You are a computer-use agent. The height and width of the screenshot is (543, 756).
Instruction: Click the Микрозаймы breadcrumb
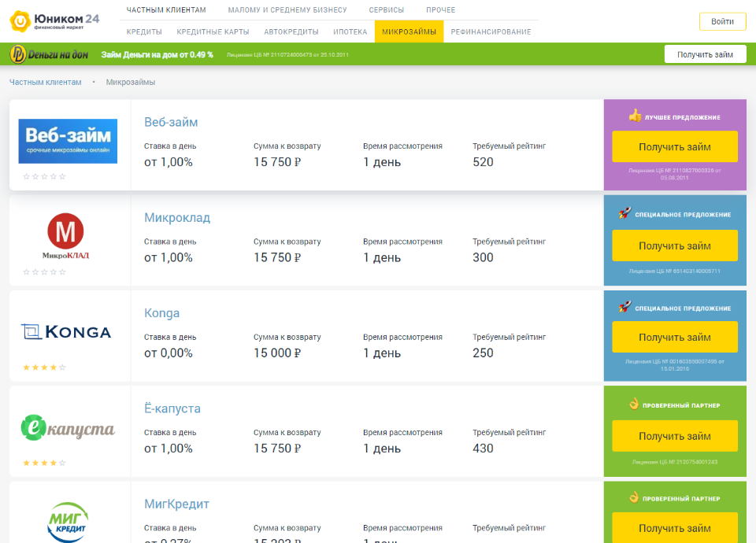[131, 82]
